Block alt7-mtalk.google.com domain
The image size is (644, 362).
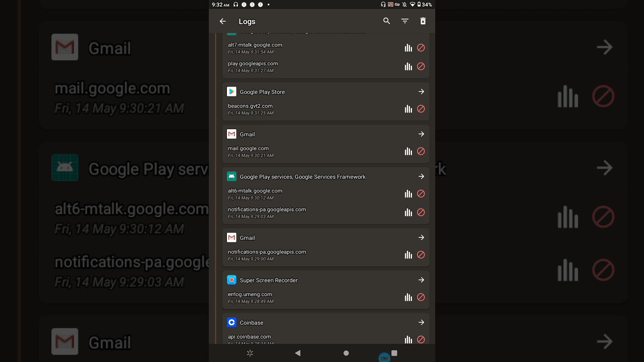click(421, 48)
